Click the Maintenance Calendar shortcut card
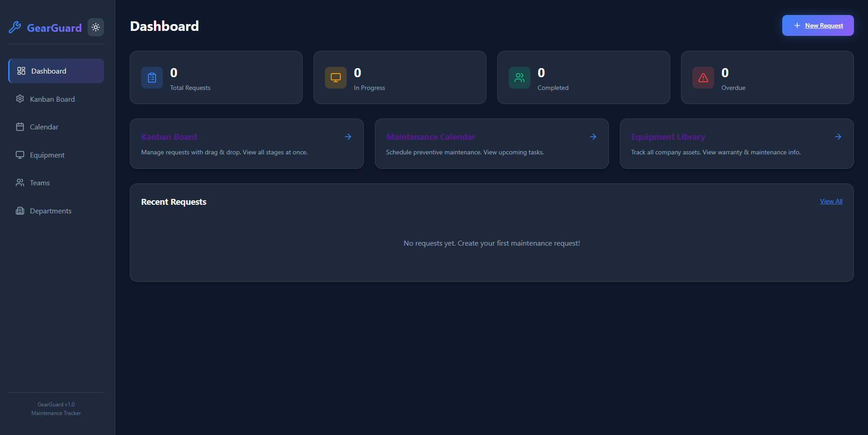This screenshot has height=435, width=868. (492, 144)
